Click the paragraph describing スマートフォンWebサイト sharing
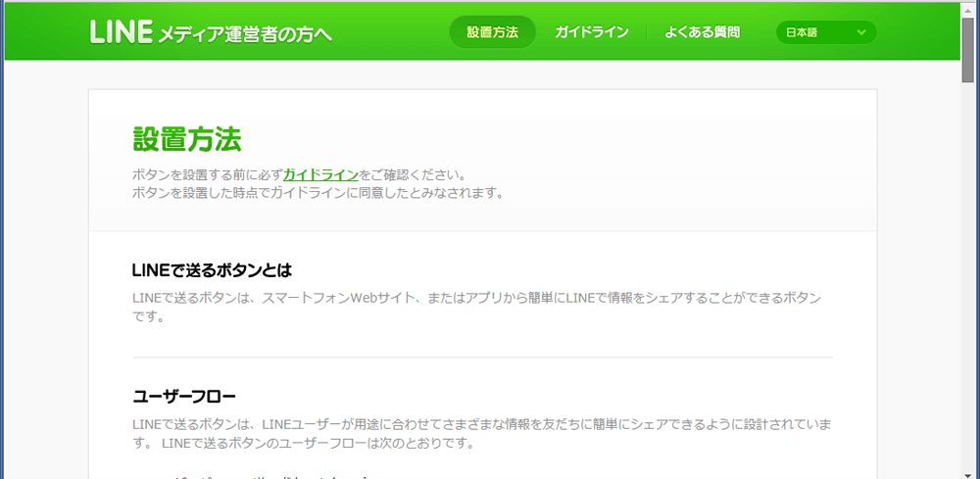 (x=476, y=307)
